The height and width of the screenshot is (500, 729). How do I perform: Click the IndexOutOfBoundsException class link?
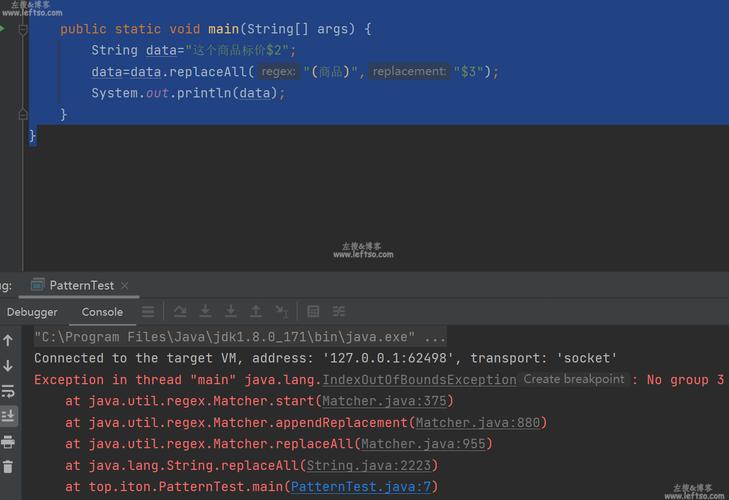(x=419, y=380)
